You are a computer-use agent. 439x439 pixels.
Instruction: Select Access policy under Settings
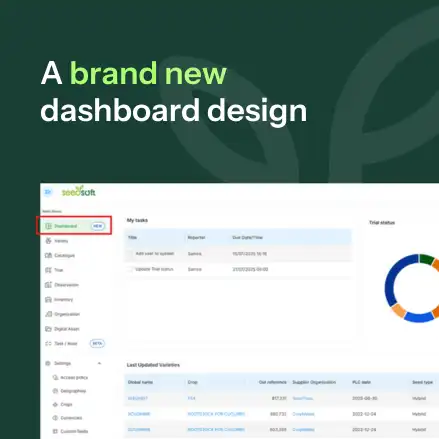coord(70,378)
